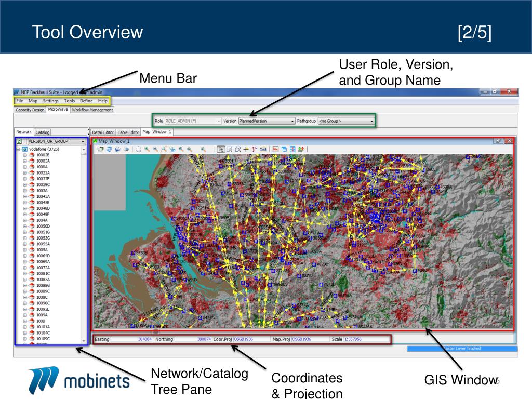Select tree item 10055A

point(43,244)
